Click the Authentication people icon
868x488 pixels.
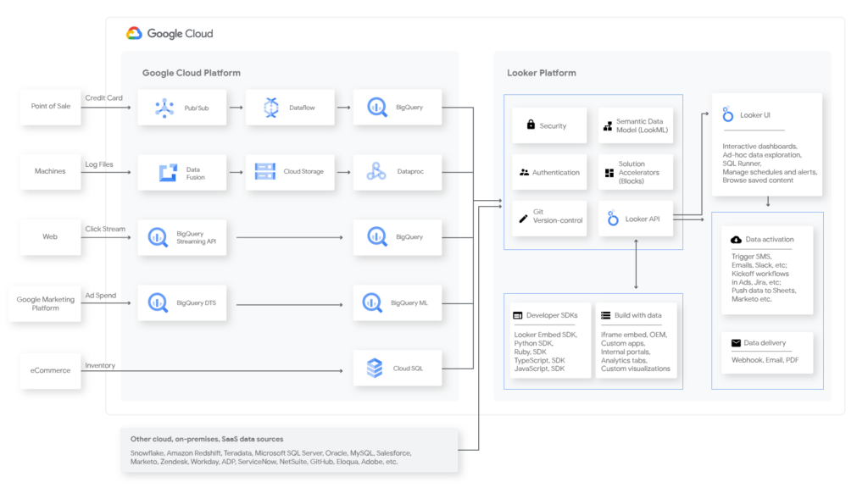tap(524, 173)
